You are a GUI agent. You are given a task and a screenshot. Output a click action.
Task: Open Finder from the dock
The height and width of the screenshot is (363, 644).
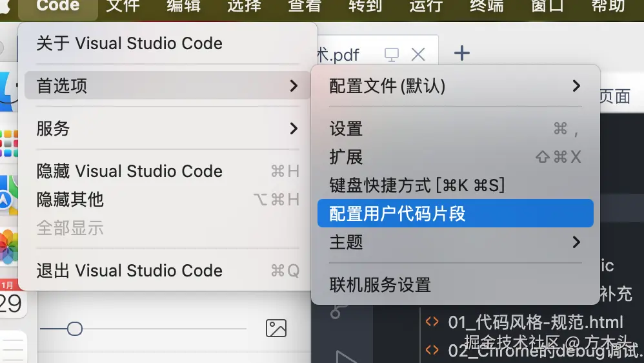pyautogui.click(x=9, y=91)
